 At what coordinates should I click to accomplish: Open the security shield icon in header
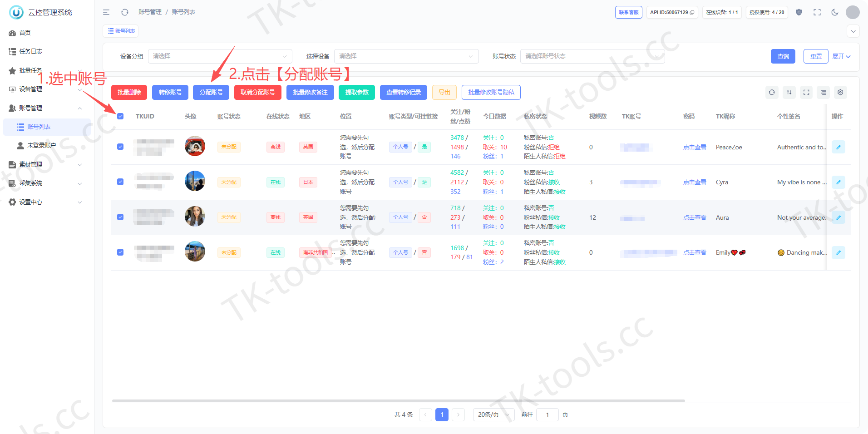point(799,12)
